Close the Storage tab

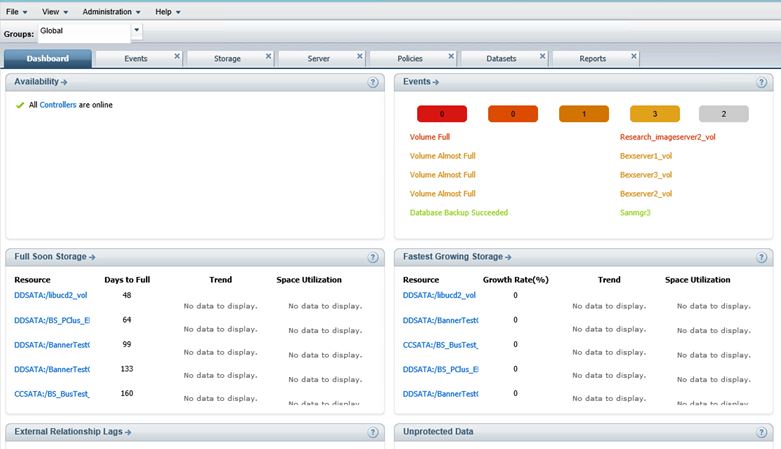tap(268, 56)
